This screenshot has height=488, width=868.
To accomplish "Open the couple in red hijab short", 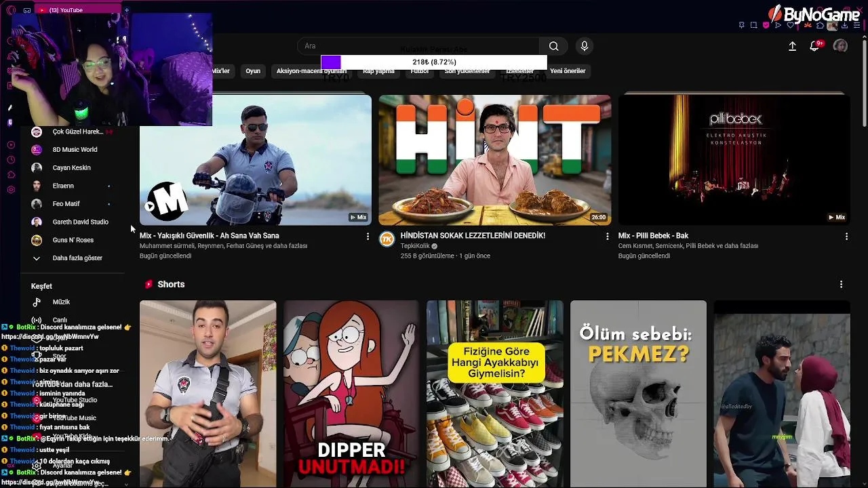I will click(x=782, y=394).
